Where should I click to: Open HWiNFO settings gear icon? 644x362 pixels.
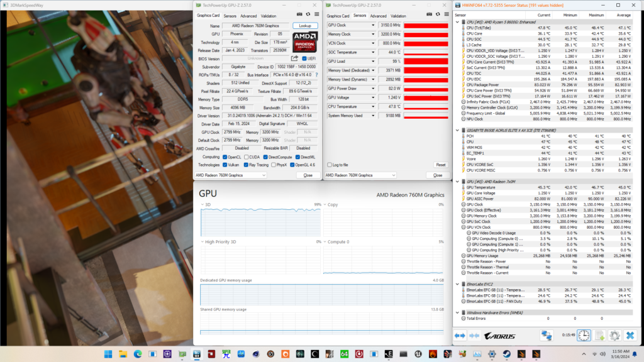(614, 336)
